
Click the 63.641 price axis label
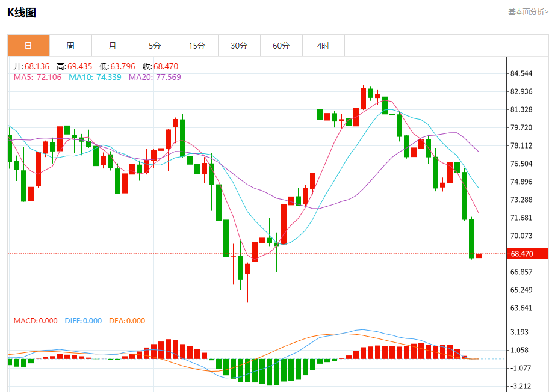pyautogui.click(x=521, y=308)
